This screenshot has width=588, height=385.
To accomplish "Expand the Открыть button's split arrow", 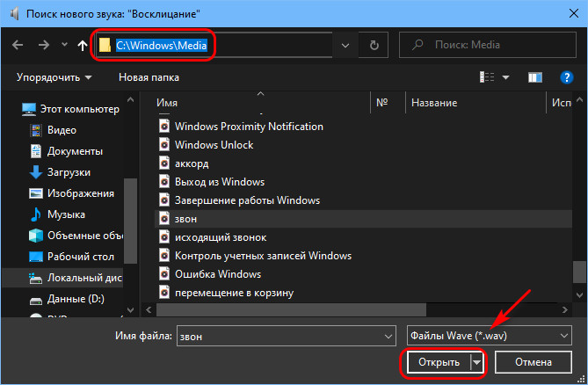I will coord(476,362).
